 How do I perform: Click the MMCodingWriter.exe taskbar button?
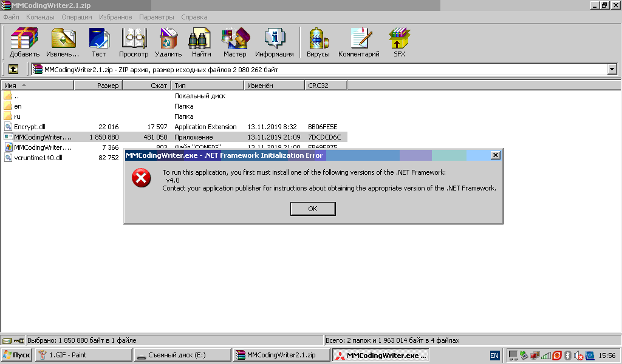pos(380,355)
